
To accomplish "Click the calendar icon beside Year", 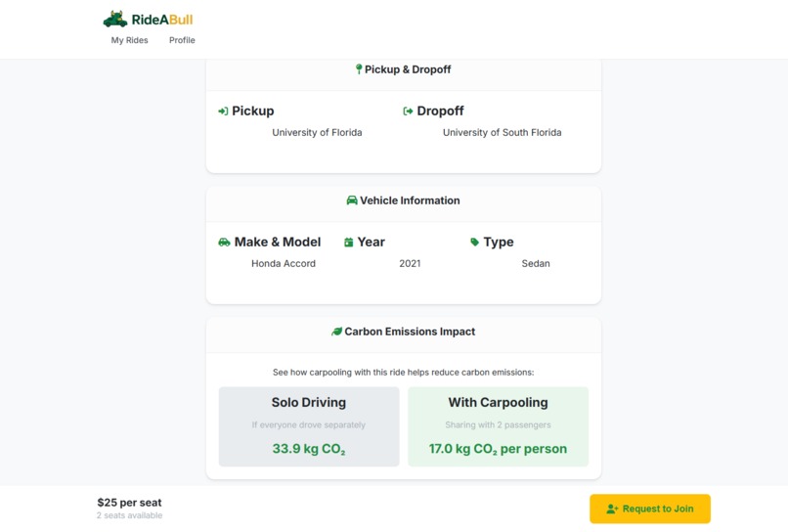I will click(348, 243).
